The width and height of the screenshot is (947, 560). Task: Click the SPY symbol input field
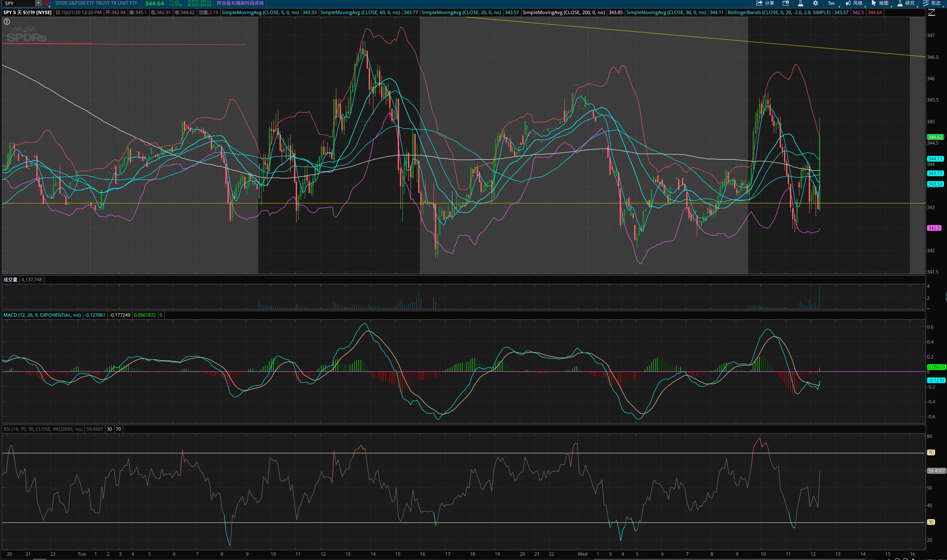18,3
